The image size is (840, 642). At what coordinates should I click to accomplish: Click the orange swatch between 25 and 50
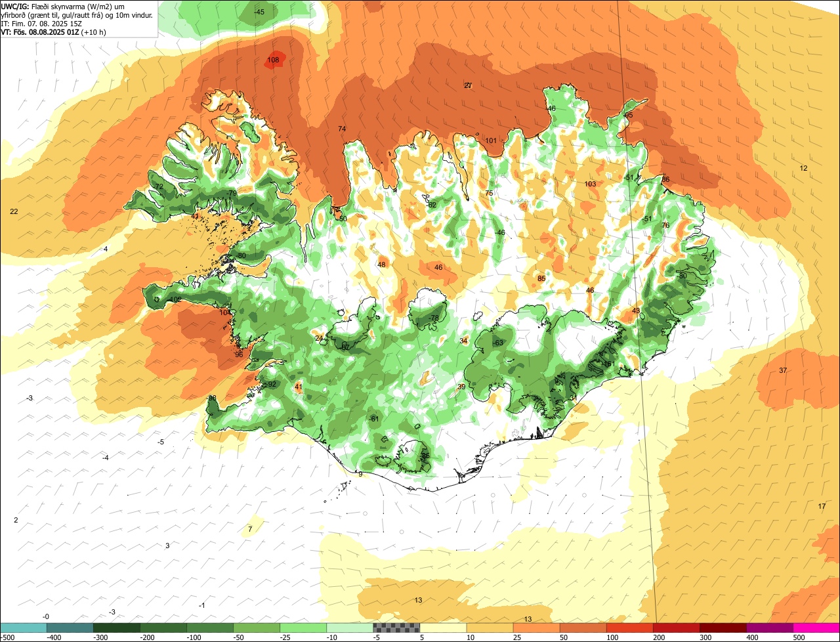pyautogui.click(x=537, y=628)
